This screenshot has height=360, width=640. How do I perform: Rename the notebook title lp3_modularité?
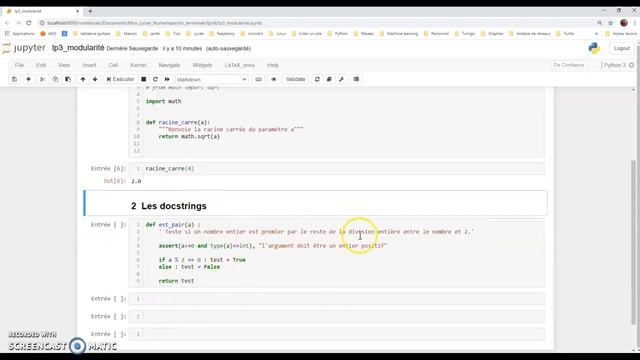(x=78, y=48)
